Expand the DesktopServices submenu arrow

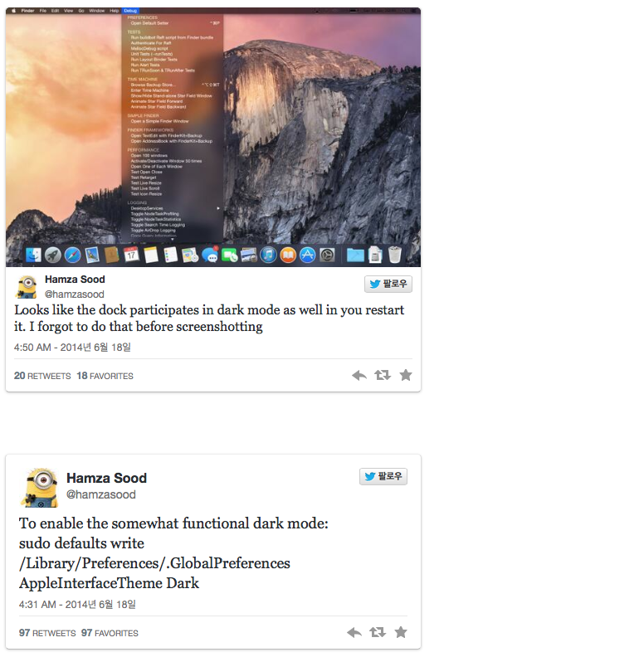point(218,208)
